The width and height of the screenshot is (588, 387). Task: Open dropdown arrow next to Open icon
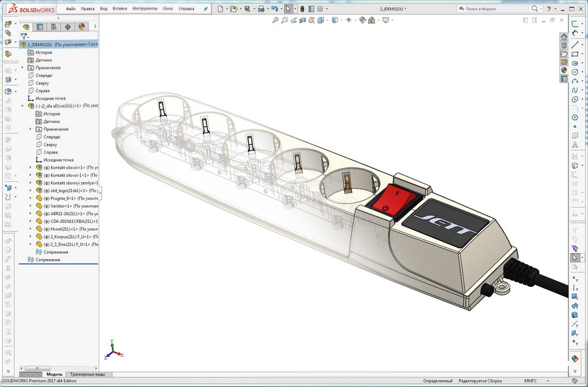pyautogui.click(x=240, y=8)
